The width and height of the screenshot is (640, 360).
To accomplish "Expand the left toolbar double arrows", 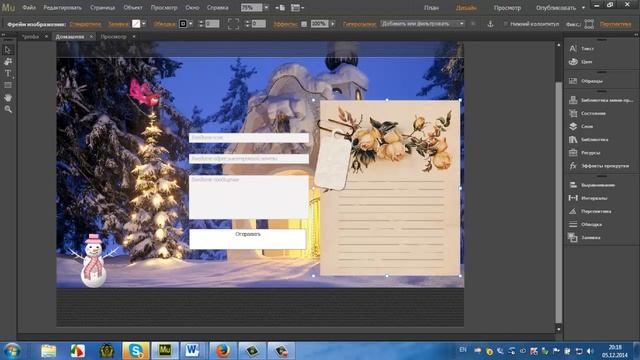I will (x=3, y=35).
